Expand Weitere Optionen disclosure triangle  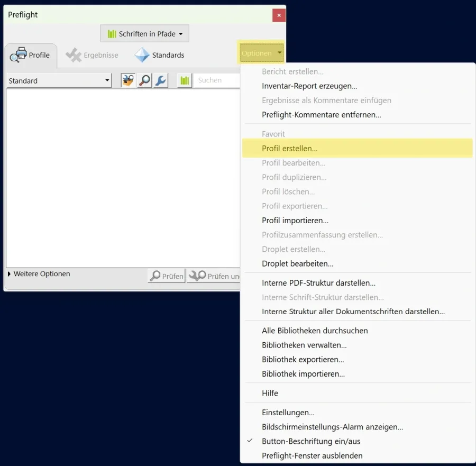click(9, 274)
